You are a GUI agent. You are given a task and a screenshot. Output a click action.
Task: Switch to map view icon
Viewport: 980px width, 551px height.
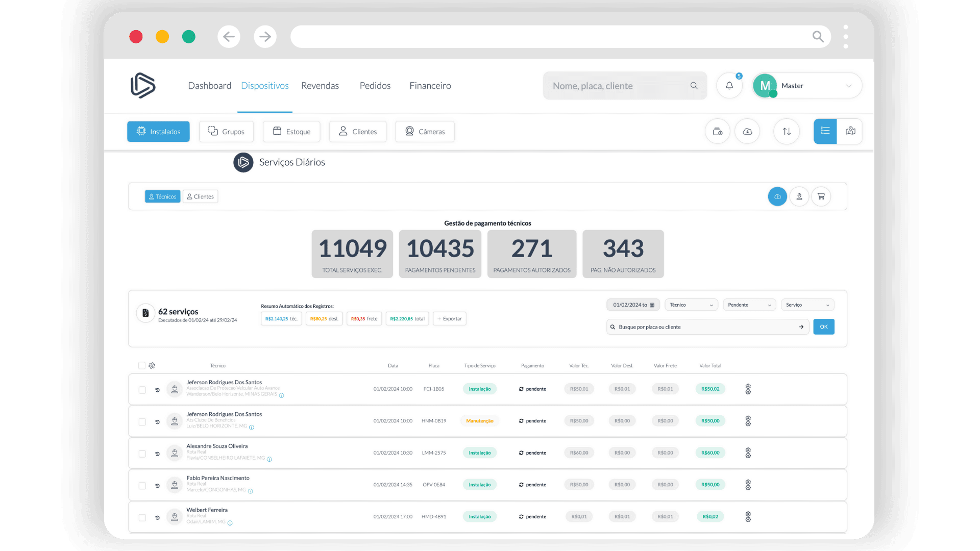[850, 131]
